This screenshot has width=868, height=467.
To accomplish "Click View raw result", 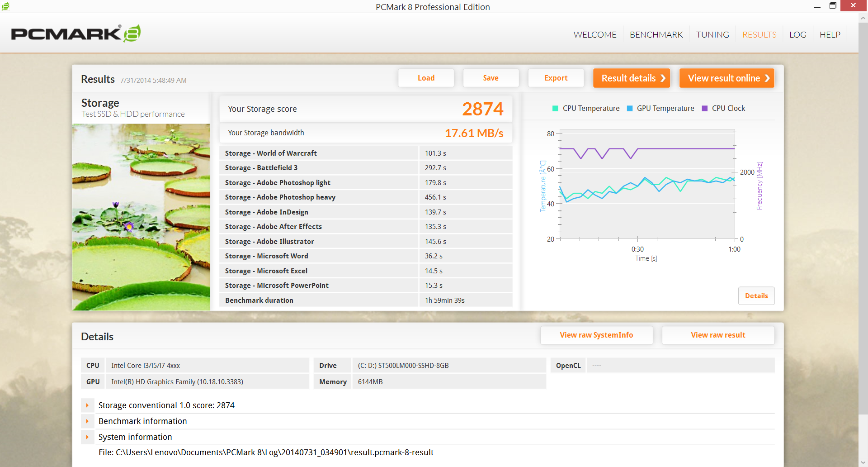I will 718,335.
